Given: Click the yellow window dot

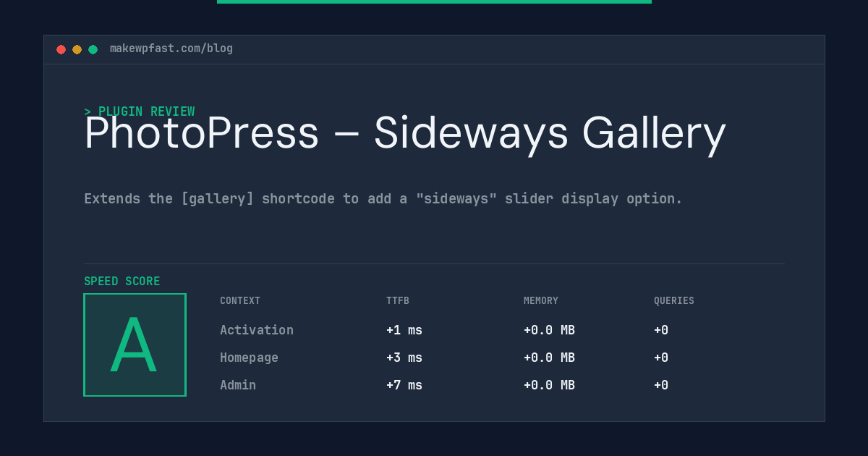Looking at the screenshot, I should (77, 49).
